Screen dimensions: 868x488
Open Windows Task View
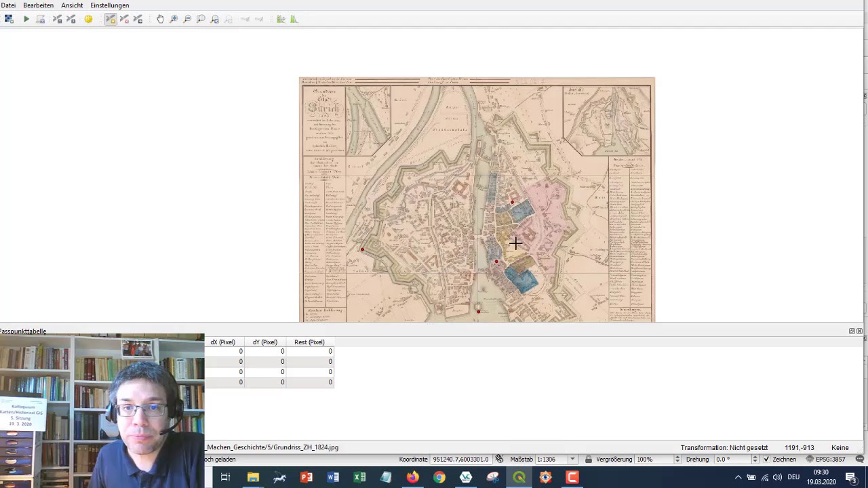(226, 477)
